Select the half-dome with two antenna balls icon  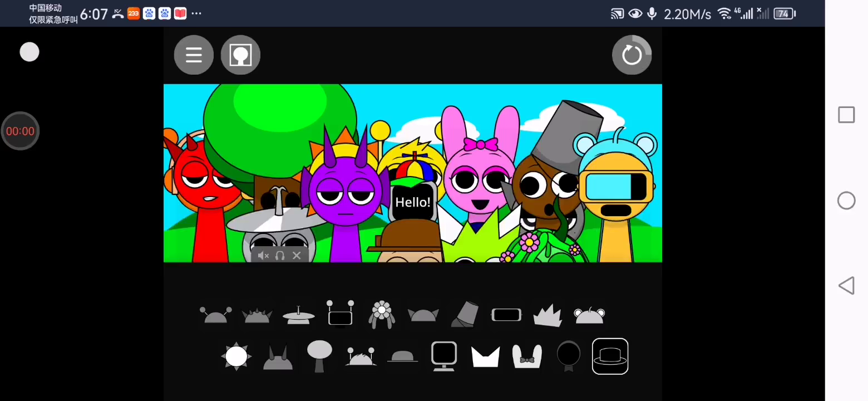click(216, 315)
